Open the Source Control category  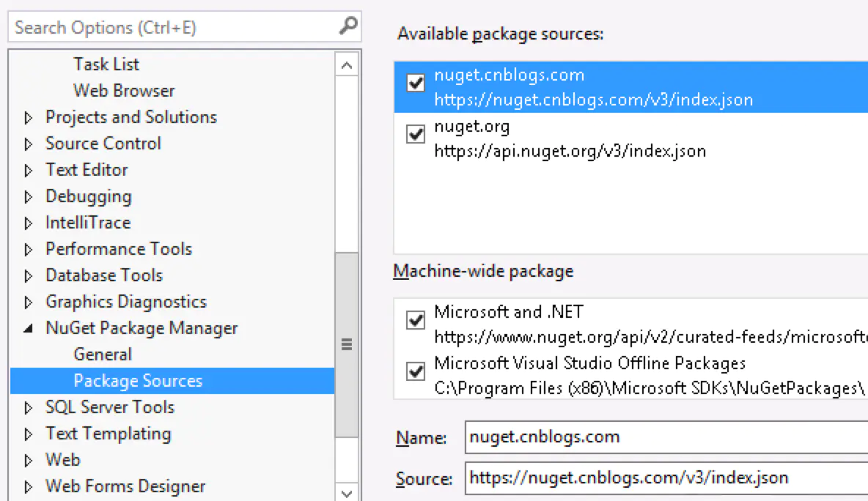click(x=103, y=144)
